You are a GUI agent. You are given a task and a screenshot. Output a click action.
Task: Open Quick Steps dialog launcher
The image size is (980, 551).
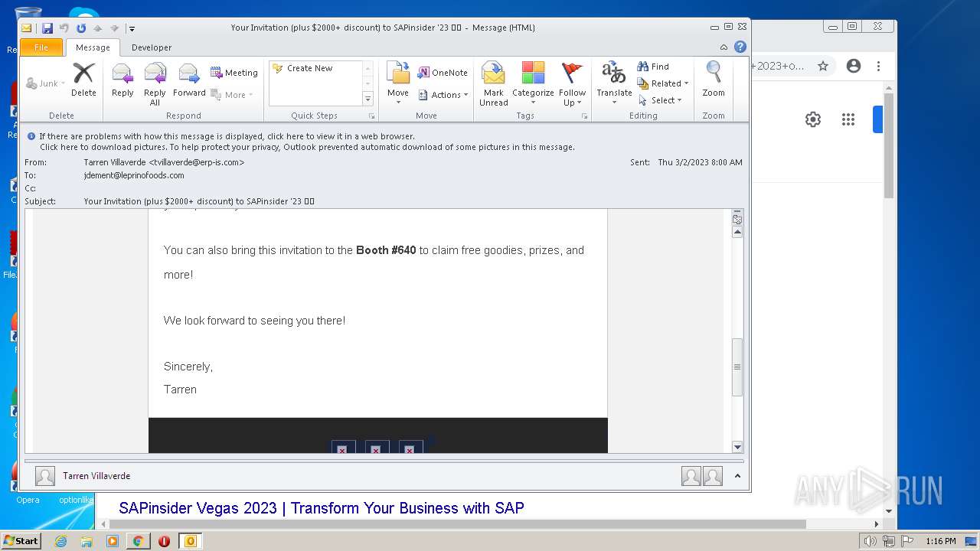click(372, 116)
